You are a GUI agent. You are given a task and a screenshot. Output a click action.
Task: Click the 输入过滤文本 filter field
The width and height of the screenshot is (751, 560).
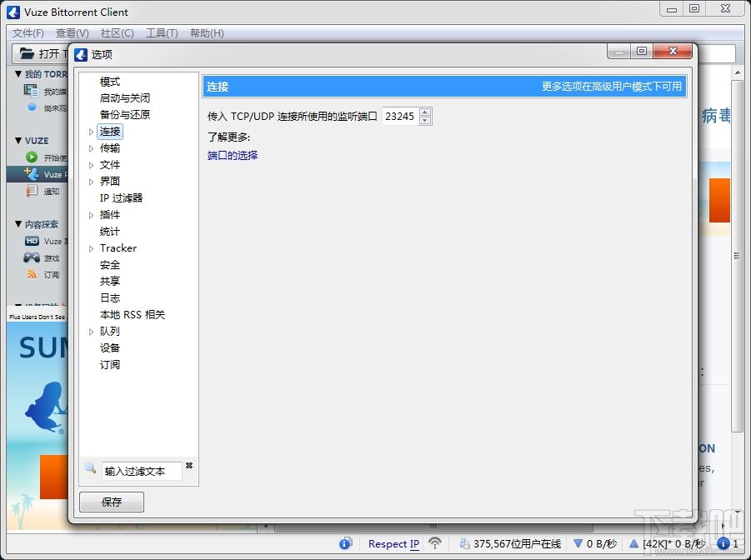142,472
